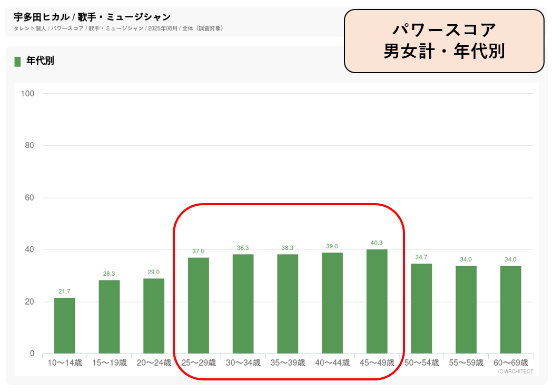This screenshot has height=392, width=553.
Task: Select the 60〜69歳 bar at far right
Action: [510, 309]
